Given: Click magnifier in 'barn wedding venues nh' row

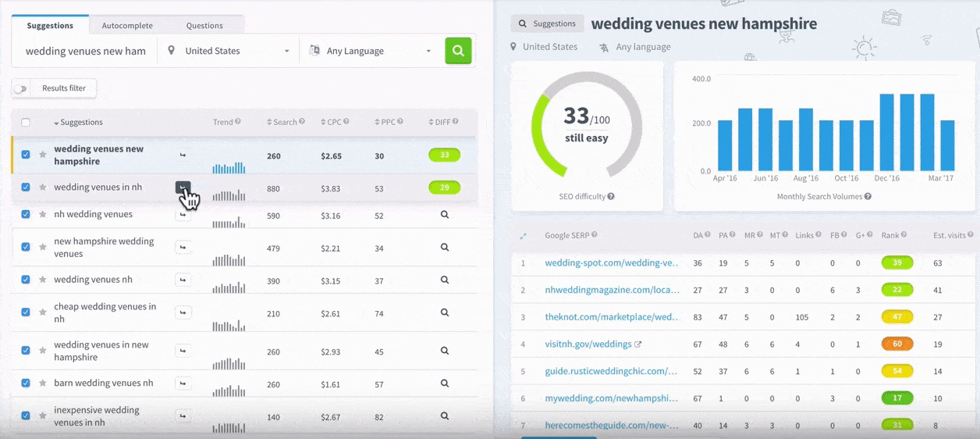Looking at the screenshot, I should pyautogui.click(x=444, y=384).
